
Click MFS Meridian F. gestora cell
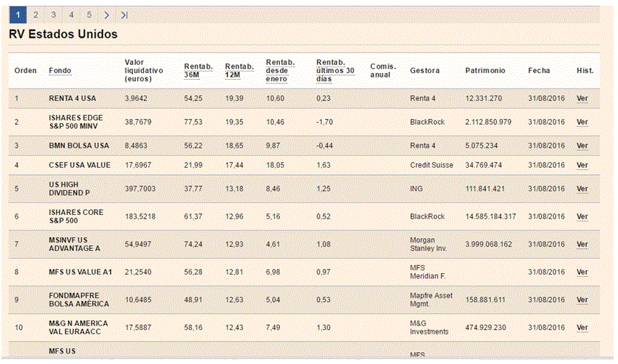point(428,272)
